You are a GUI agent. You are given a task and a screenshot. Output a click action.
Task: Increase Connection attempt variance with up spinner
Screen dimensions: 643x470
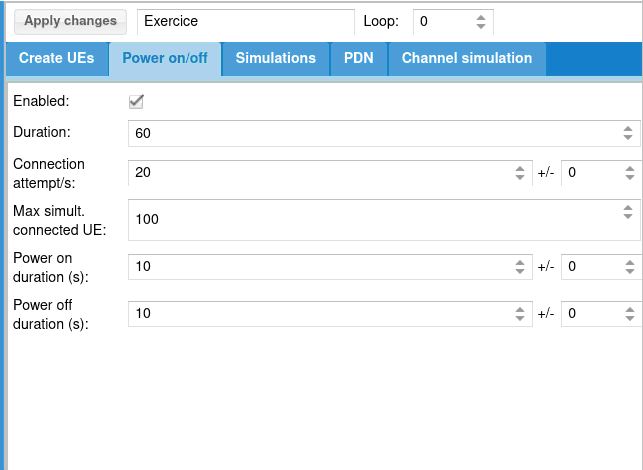pyautogui.click(x=630, y=168)
